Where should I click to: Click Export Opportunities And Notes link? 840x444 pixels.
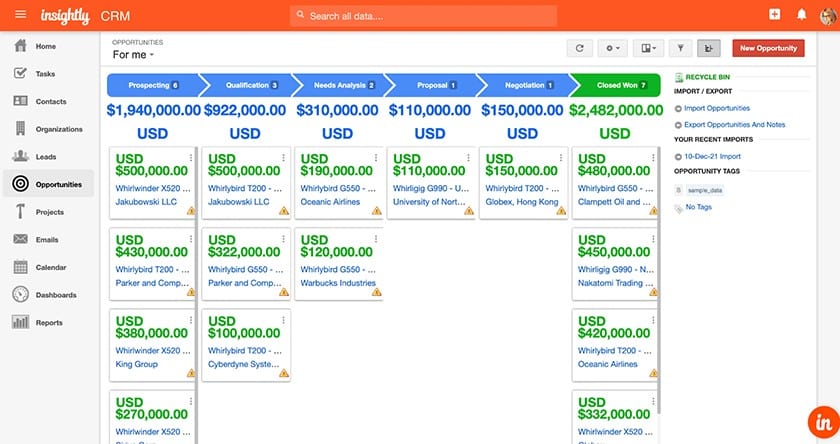click(734, 125)
